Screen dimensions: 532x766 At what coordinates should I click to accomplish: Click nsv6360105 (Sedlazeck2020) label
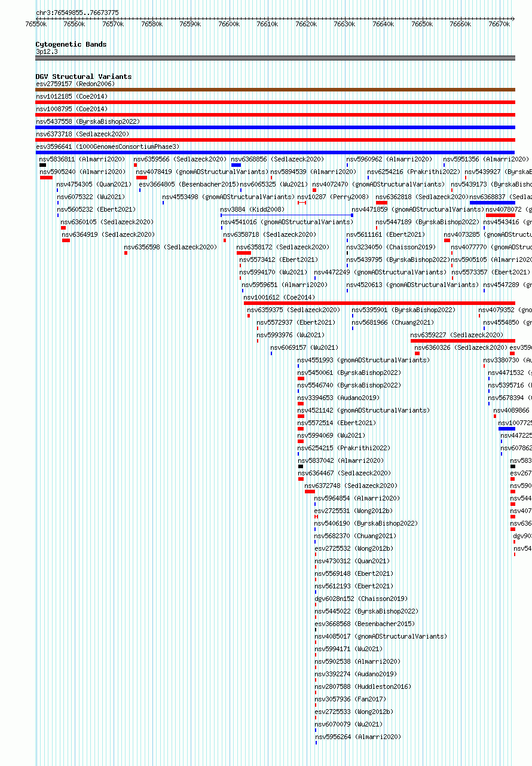point(107,222)
